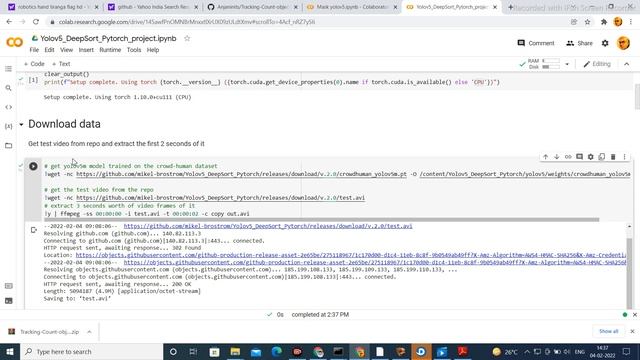Open the File menu

34,50
